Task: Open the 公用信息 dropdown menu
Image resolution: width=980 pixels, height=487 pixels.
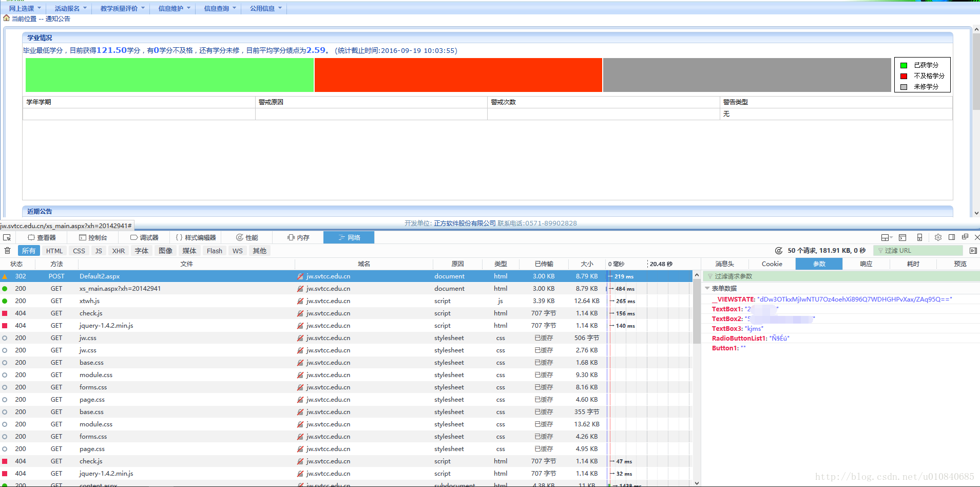Action: pyautogui.click(x=265, y=8)
